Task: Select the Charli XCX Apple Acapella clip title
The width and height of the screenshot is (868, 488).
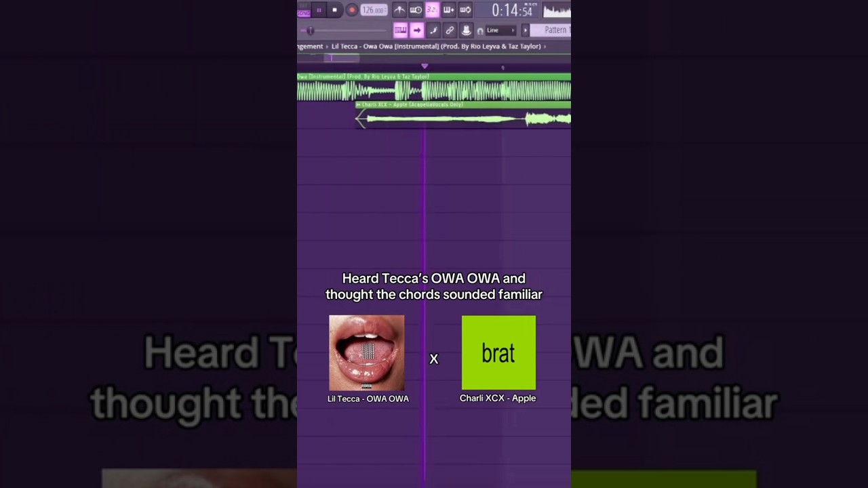Action: tap(411, 105)
